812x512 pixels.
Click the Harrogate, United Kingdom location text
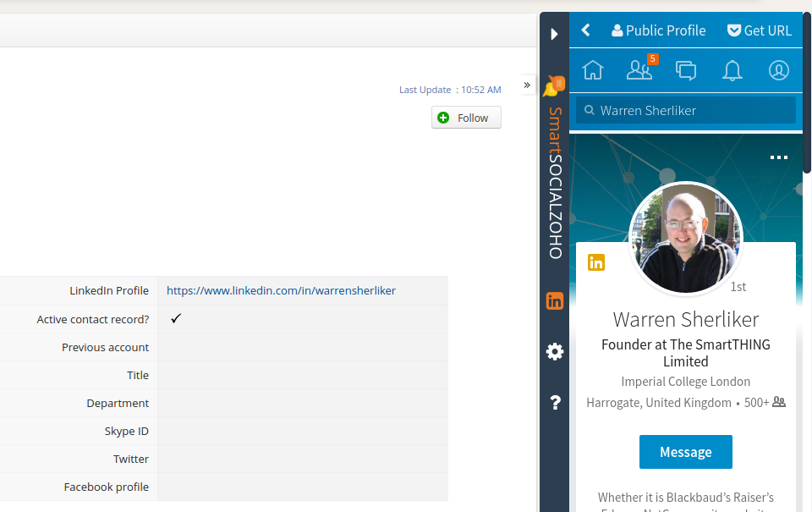point(659,403)
